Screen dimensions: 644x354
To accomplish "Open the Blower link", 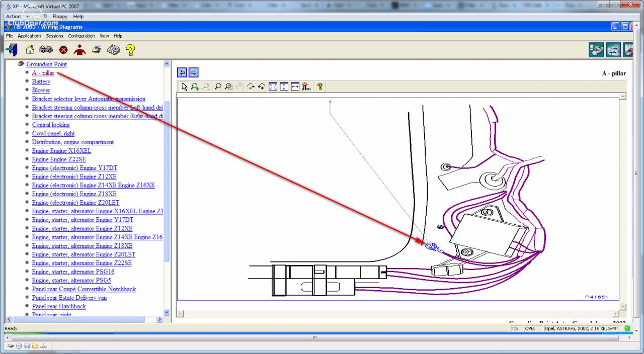I will pyautogui.click(x=41, y=90).
